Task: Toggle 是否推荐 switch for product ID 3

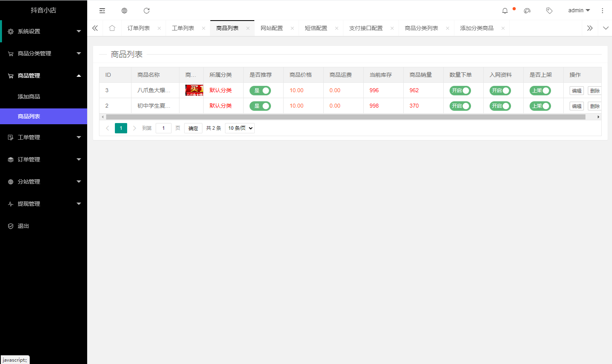Action: point(260,90)
